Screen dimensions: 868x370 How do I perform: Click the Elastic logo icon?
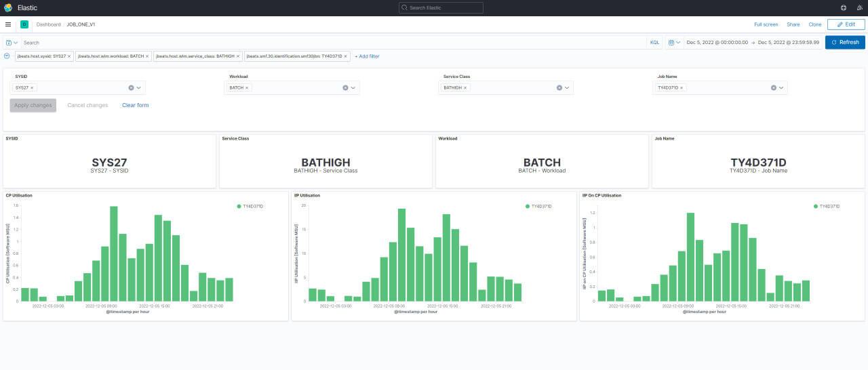pos(8,7)
